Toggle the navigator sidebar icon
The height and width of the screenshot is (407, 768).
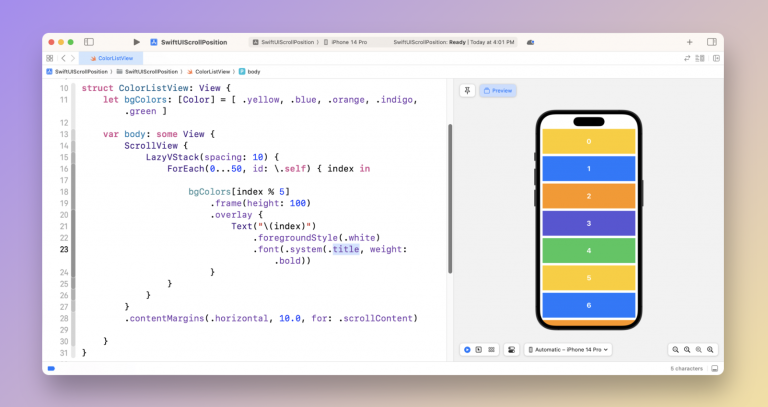89,42
